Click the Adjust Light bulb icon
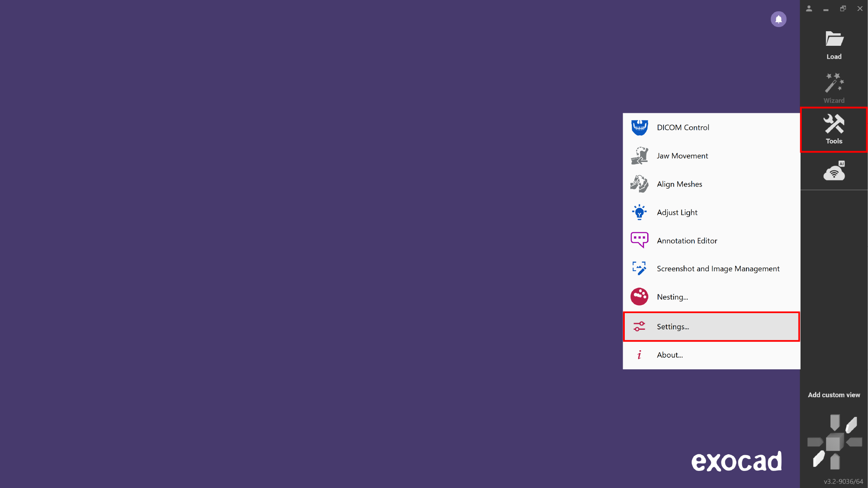868x488 pixels. (639, 212)
